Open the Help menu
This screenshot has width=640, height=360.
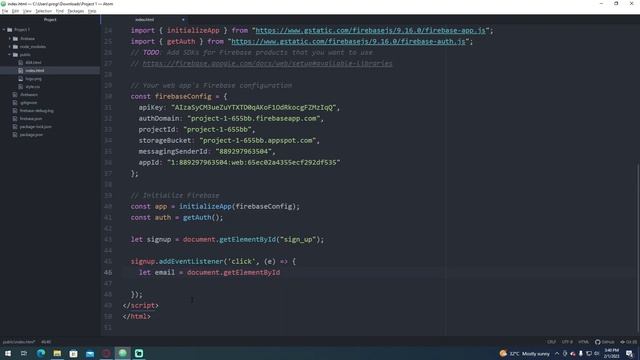(x=92, y=11)
